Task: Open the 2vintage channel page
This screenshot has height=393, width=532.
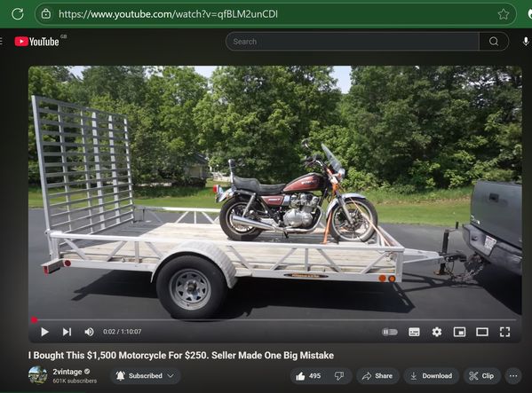Action: [67, 372]
